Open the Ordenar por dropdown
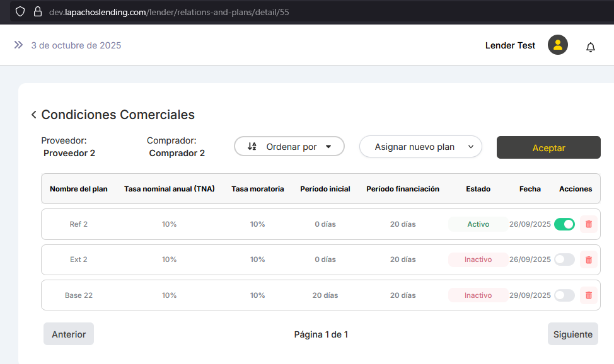Viewport: 614px width, 364px height. point(289,147)
